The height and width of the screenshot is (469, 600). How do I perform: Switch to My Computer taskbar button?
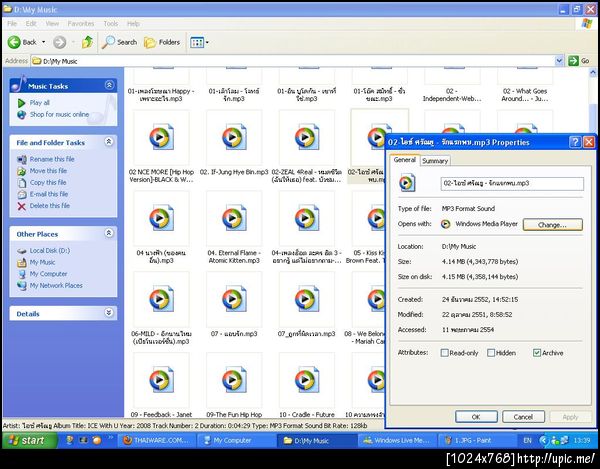[x=236, y=441]
